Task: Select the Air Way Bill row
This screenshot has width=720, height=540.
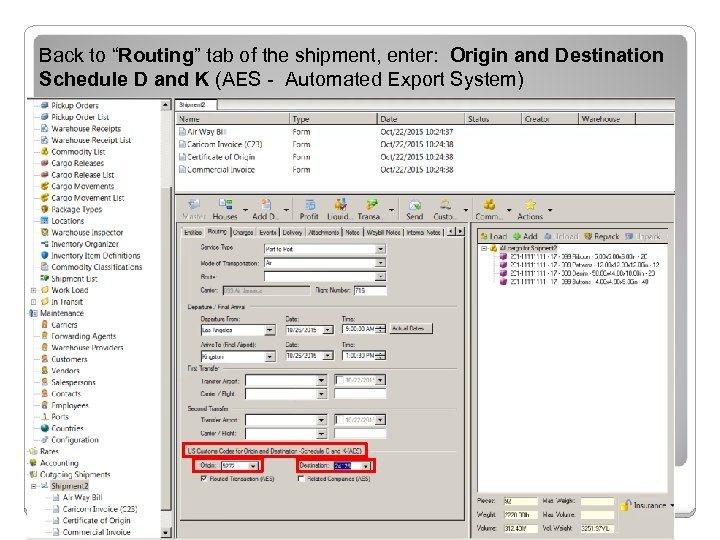Action: click(x=425, y=132)
